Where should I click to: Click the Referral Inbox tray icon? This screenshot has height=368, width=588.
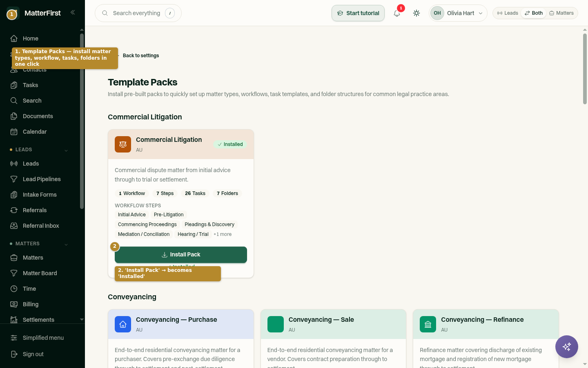pyautogui.click(x=14, y=226)
